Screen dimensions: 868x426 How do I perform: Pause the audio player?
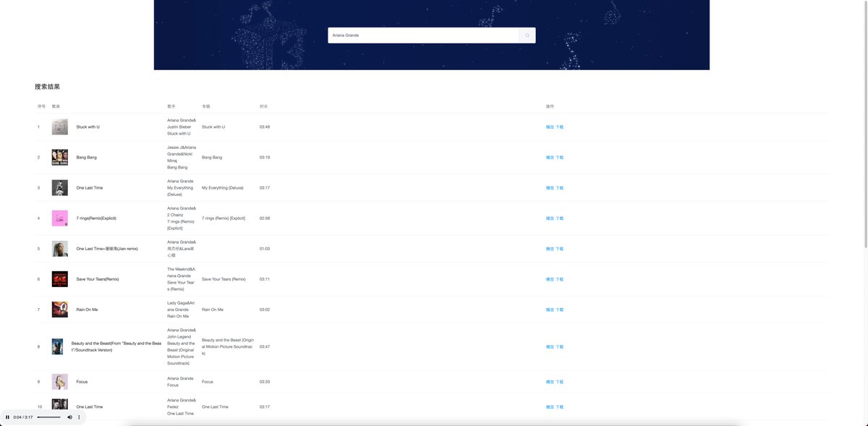[8, 417]
